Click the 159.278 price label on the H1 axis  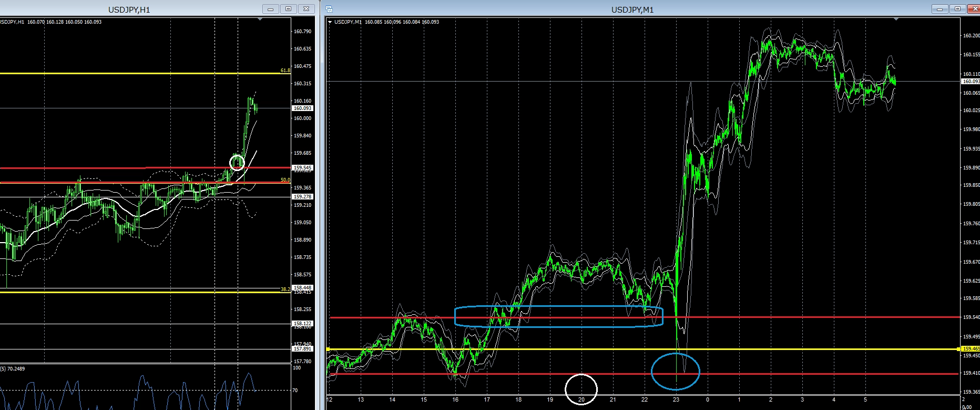coord(302,197)
